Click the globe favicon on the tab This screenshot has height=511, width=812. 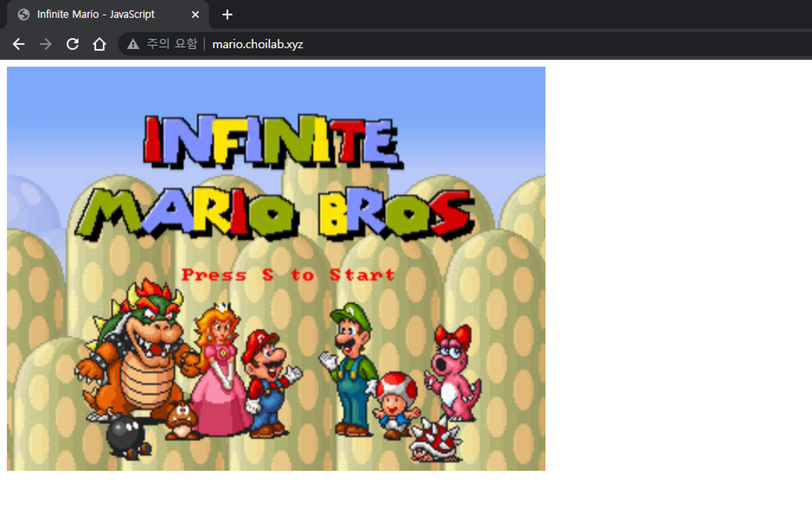(24, 15)
